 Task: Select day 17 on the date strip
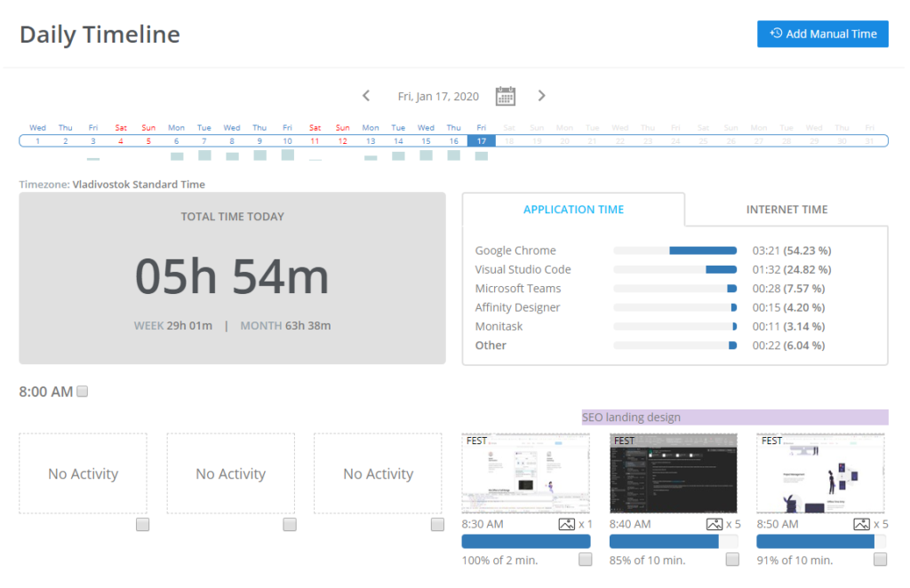pyautogui.click(x=481, y=140)
